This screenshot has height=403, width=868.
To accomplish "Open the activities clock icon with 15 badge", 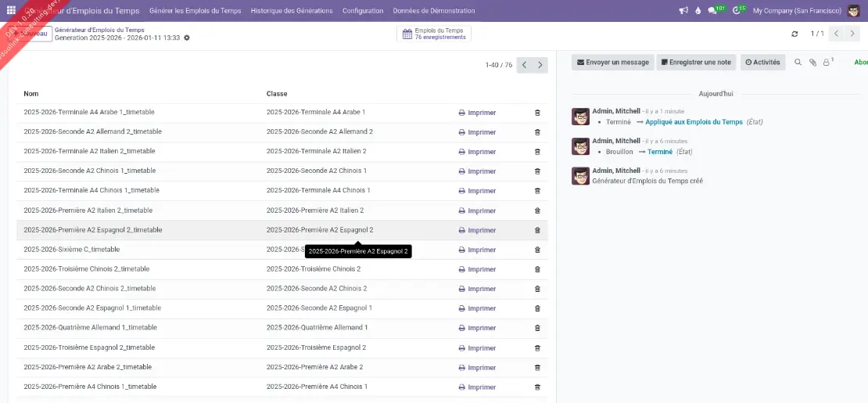I will (737, 11).
